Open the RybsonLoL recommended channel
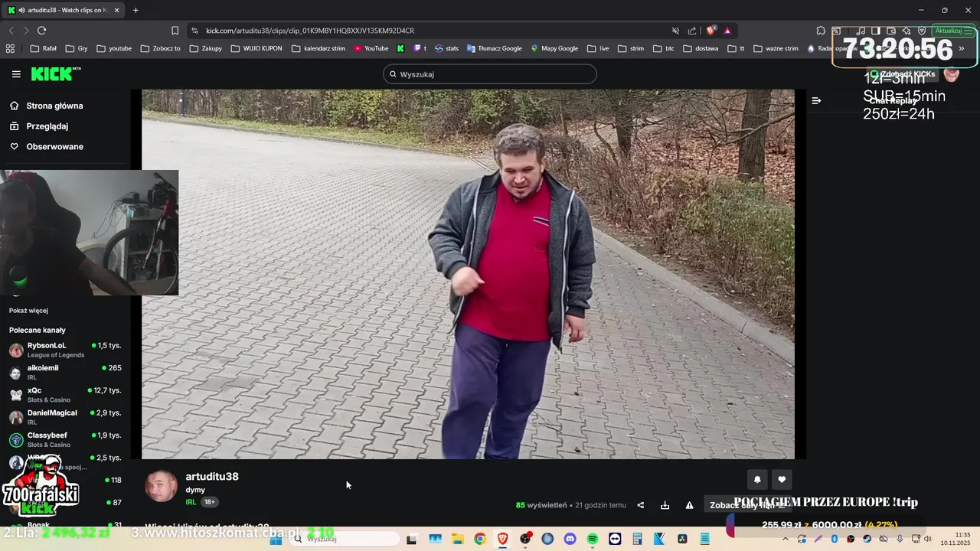This screenshot has width=980, height=551. 65,350
